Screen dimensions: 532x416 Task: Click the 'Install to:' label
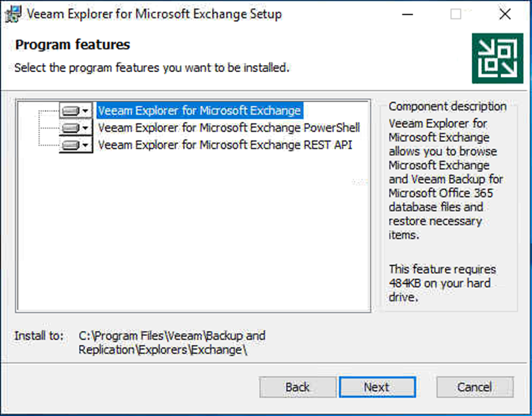point(39,336)
